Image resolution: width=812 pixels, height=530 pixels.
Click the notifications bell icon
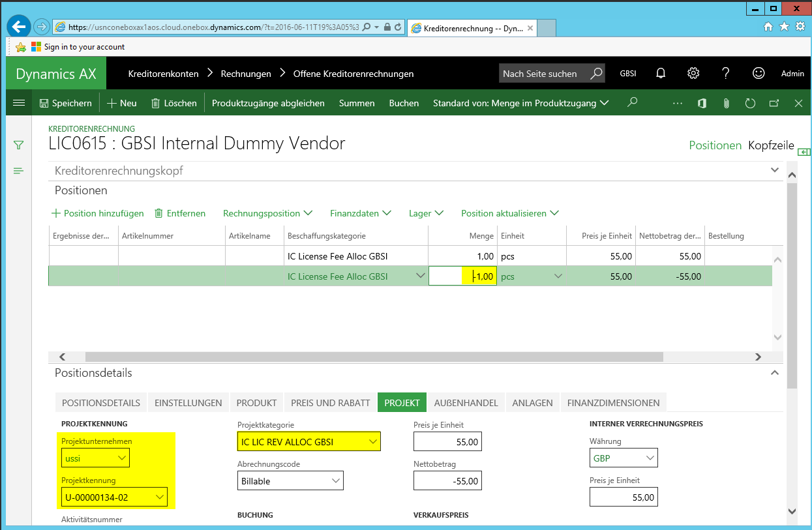[661, 73]
